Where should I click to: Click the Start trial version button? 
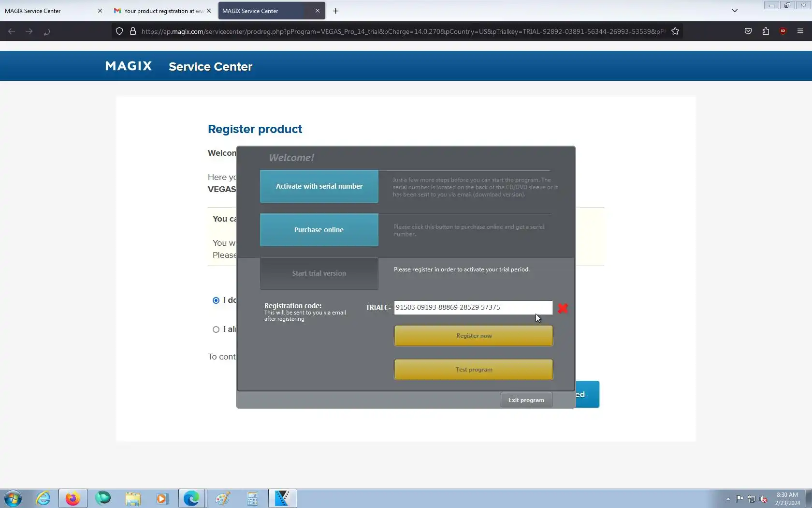click(x=319, y=273)
